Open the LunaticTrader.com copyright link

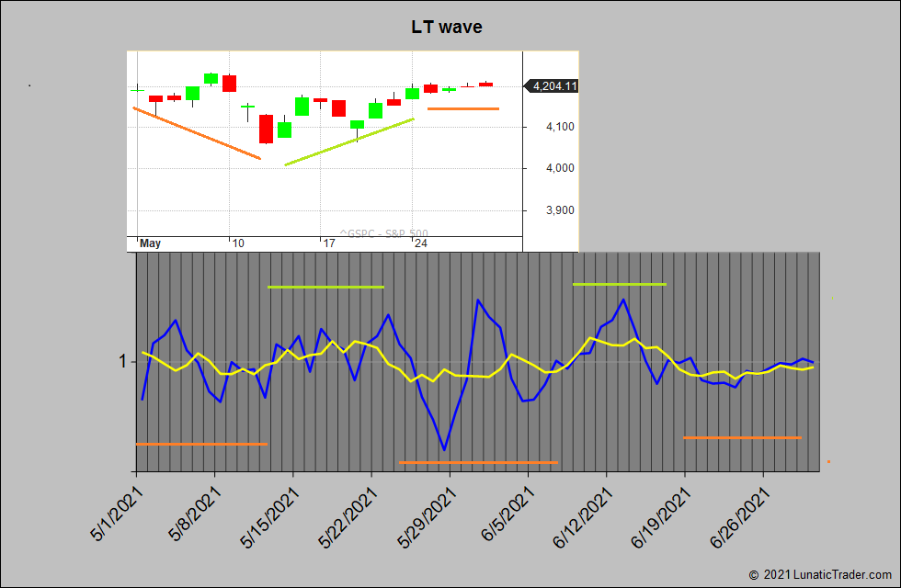pos(823,574)
